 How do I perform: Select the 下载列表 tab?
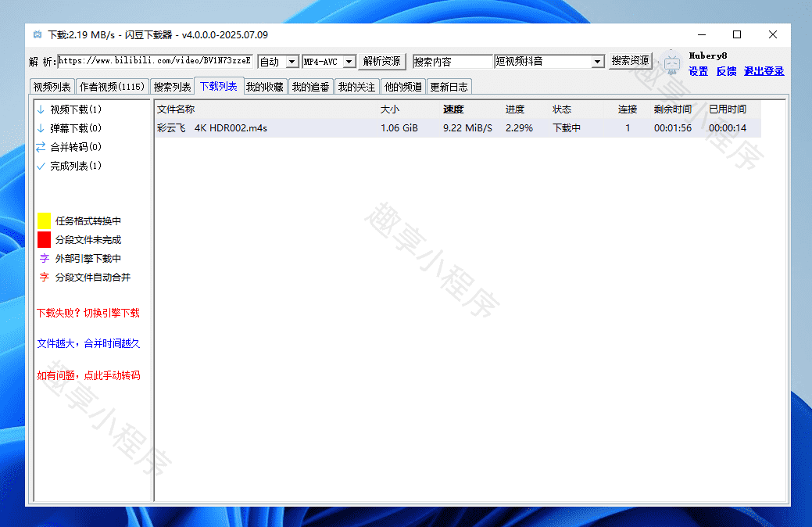219,86
